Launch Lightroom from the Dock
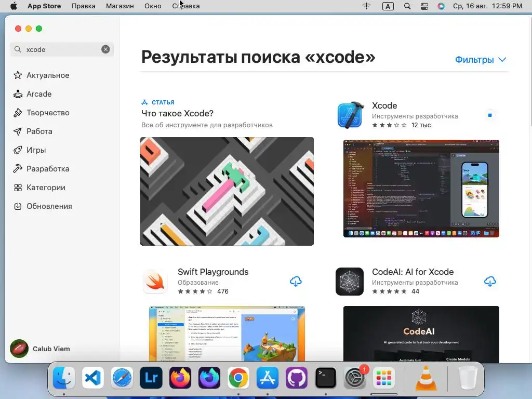Image resolution: width=532 pixels, height=399 pixels. point(151,378)
